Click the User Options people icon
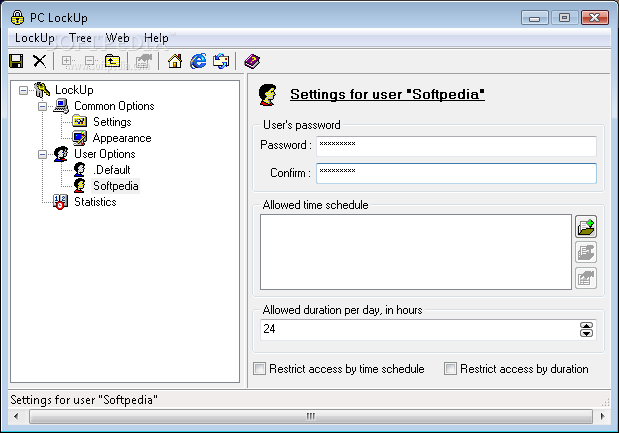The image size is (619, 433). [x=61, y=154]
